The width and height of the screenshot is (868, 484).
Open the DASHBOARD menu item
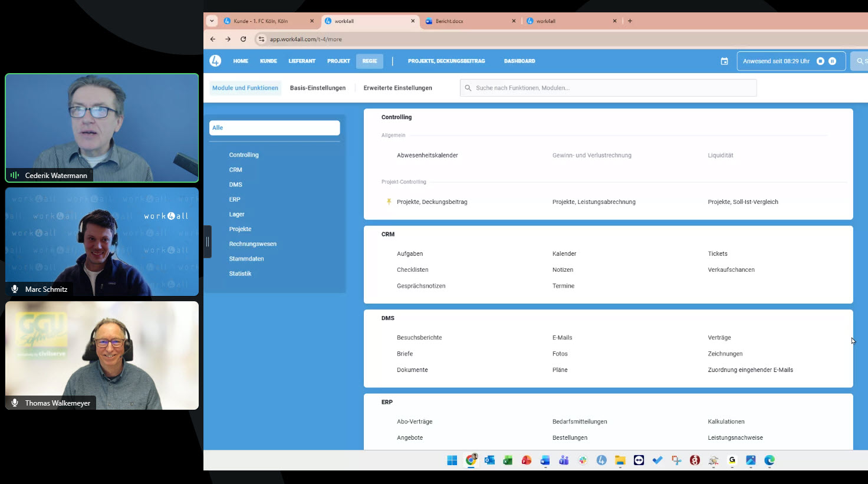[520, 61]
